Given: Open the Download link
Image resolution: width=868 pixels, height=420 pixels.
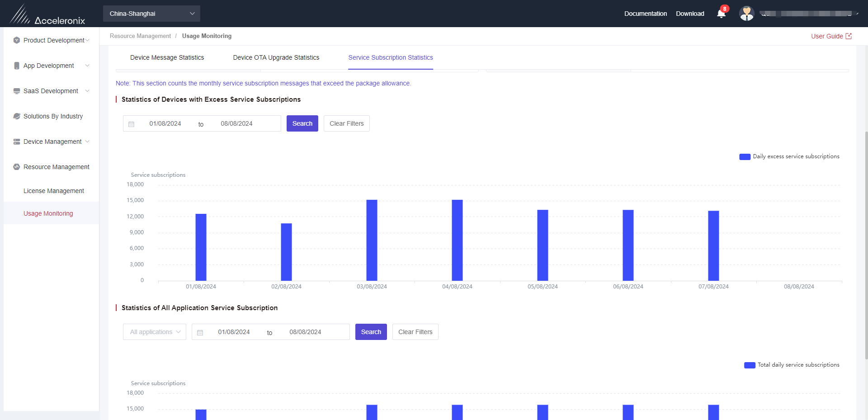Looking at the screenshot, I should coord(690,14).
